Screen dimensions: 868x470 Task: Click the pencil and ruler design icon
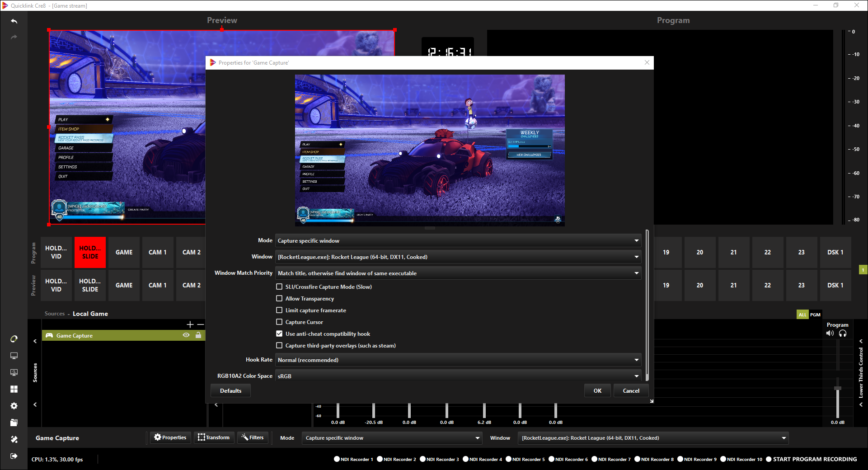pos(14,439)
